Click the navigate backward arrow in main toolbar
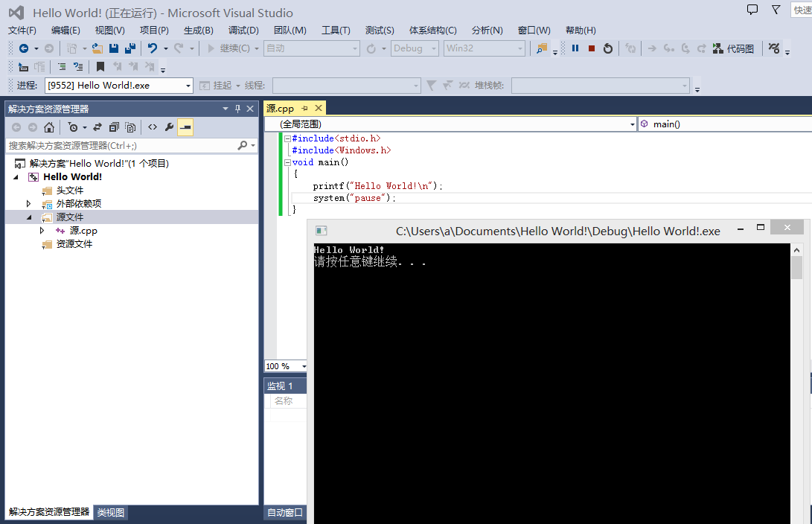Screen dimensions: 812x524 [x=23, y=48]
